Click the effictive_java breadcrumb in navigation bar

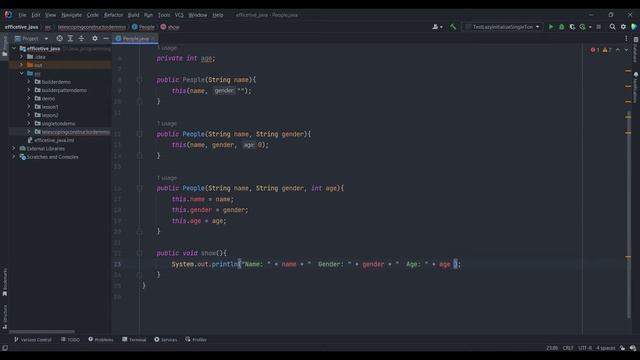21,27
